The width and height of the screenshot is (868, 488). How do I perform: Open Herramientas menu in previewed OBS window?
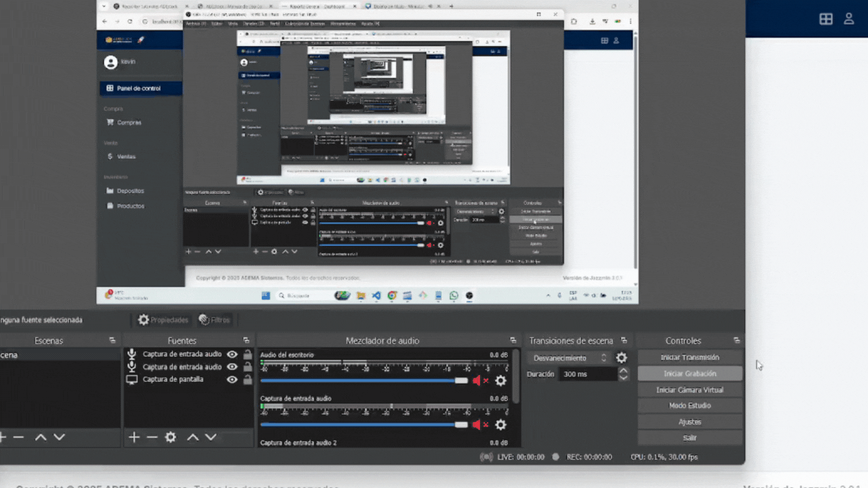343,24
